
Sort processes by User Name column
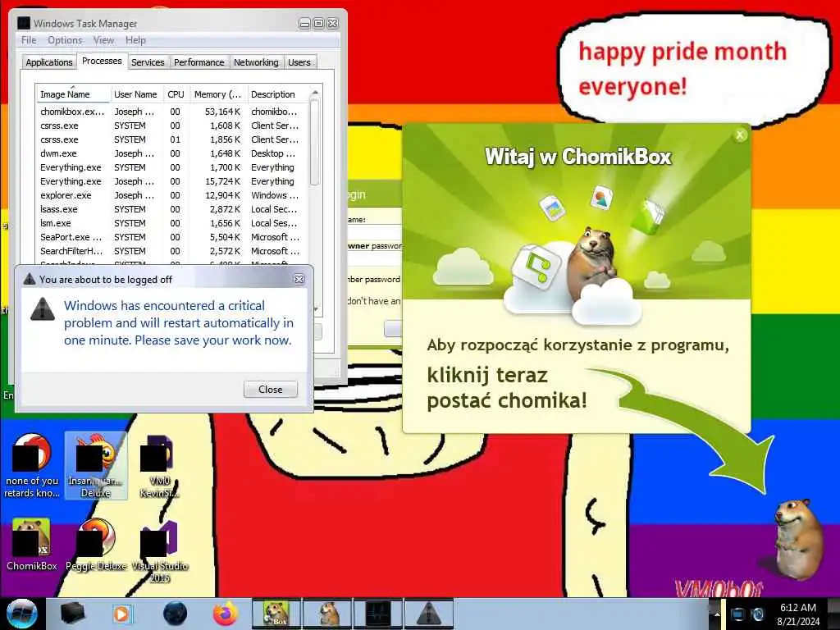136,94
